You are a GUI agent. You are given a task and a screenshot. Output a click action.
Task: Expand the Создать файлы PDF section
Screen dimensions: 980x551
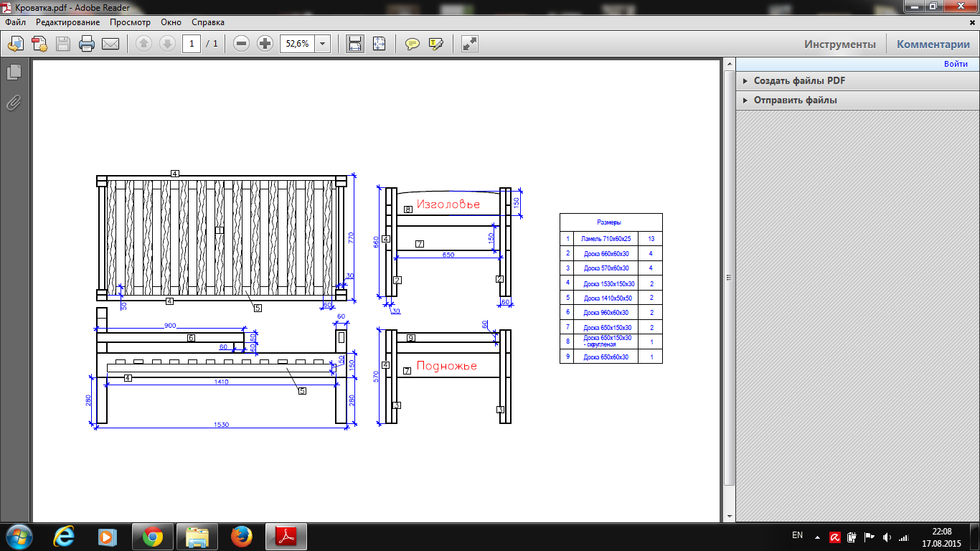pyautogui.click(x=799, y=81)
